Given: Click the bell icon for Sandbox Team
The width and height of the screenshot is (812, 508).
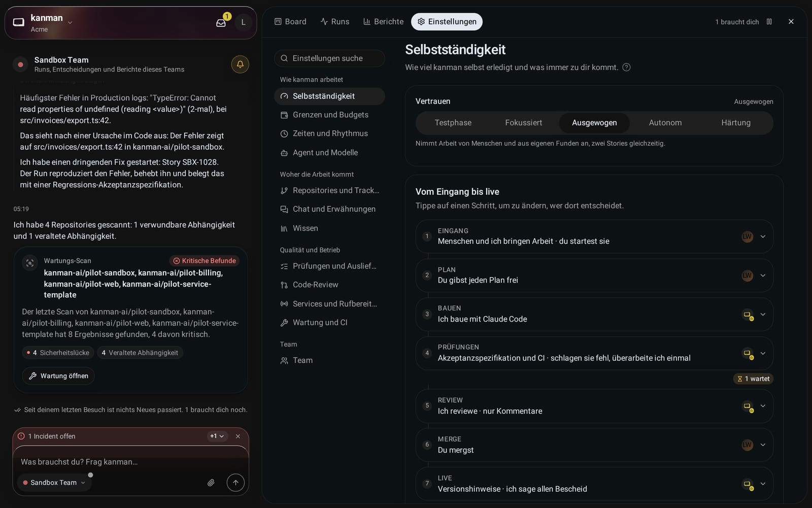Looking at the screenshot, I should coord(240,65).
